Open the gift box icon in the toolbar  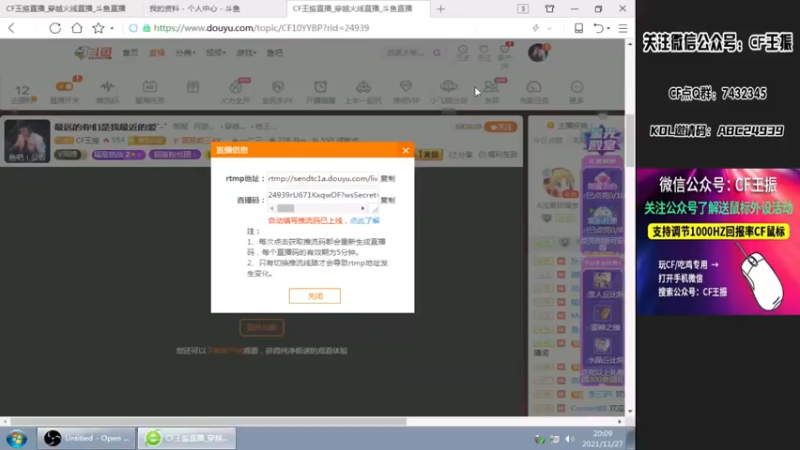(192, 87)
